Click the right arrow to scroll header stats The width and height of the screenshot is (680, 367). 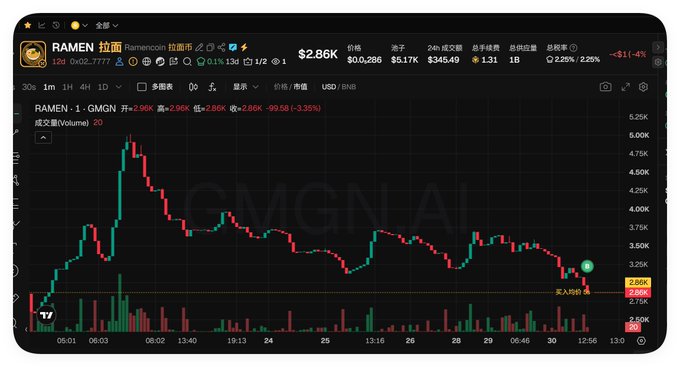658,47
